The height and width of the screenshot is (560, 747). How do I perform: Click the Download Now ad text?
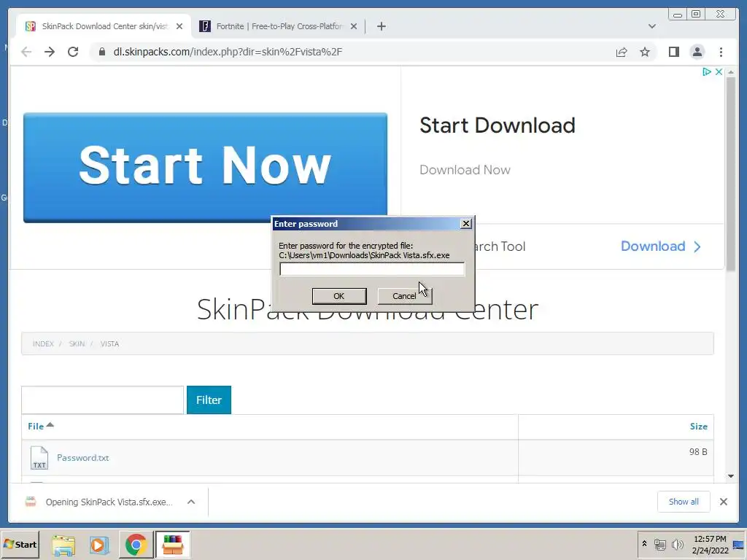(x=465, y=170)
